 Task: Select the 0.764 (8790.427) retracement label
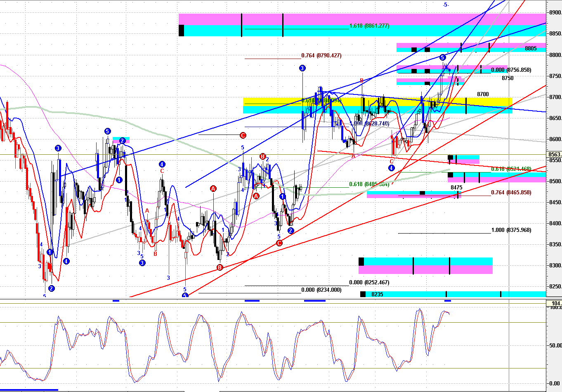pyautogui.click(x=321, y=55)
